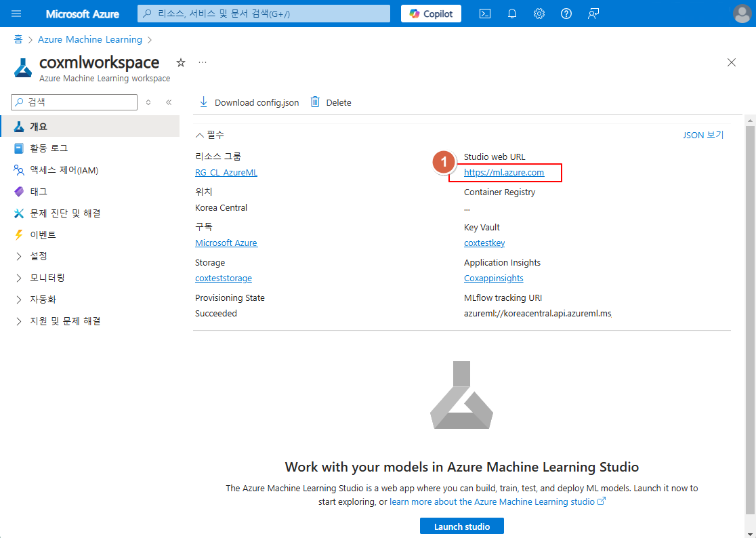This screenshot has width=756, height=538.
Task: Click the Korea Central location value
Action: [221, 208]
